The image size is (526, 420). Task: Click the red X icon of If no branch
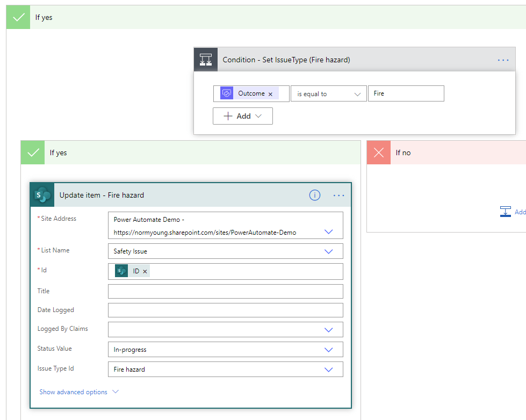[379, 153]
